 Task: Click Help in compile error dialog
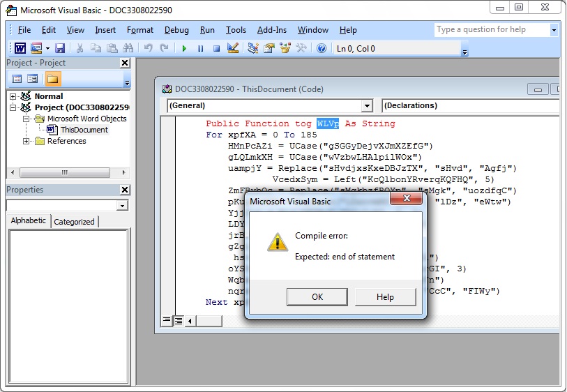pyautogui.click(x=385, y=297)
